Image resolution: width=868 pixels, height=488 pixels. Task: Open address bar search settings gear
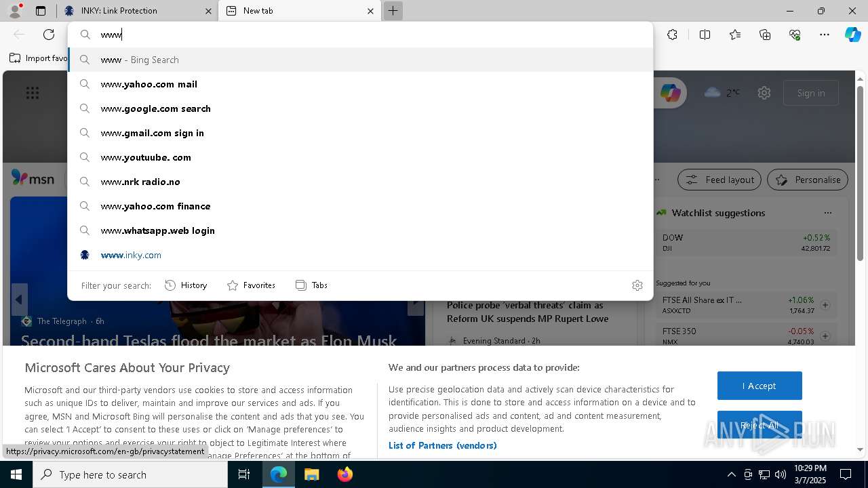point(637,285)
